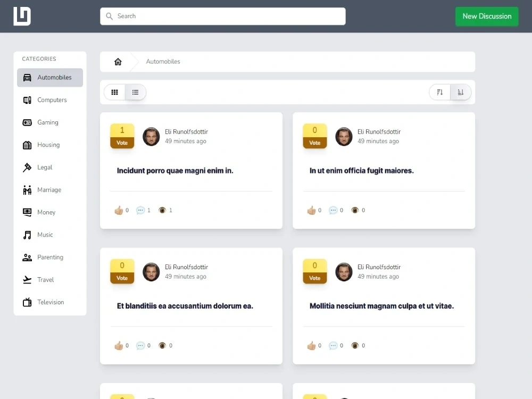Click the cash icon beside Money
The image size is (532, 399).
pos(27,212)
